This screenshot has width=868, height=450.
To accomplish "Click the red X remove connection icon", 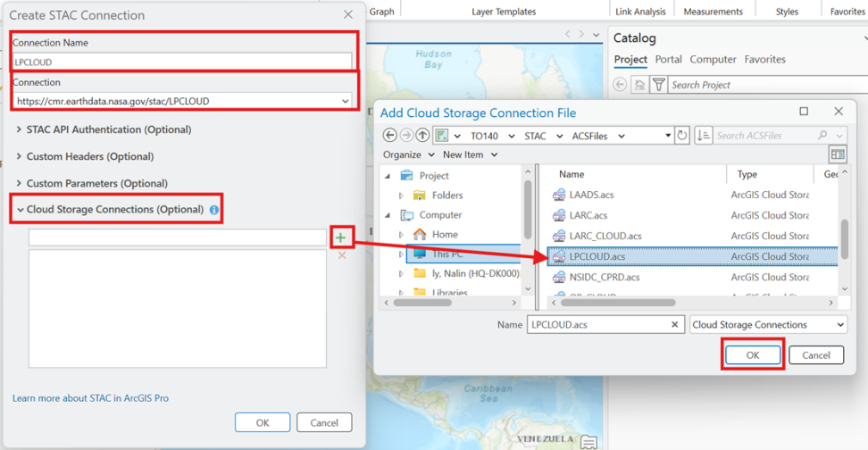I will pos(342,255).
